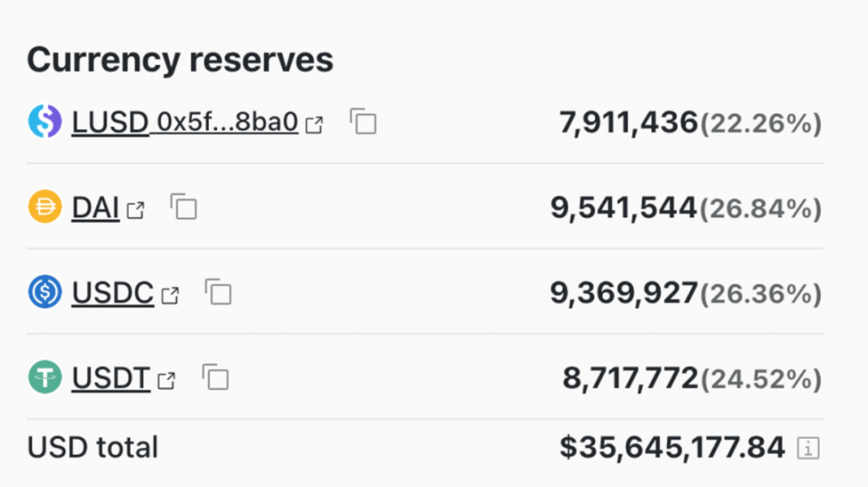868x487 pixels.
Task: Select the LUSD reserve amount 7,911,436
Action: (628, 122)
